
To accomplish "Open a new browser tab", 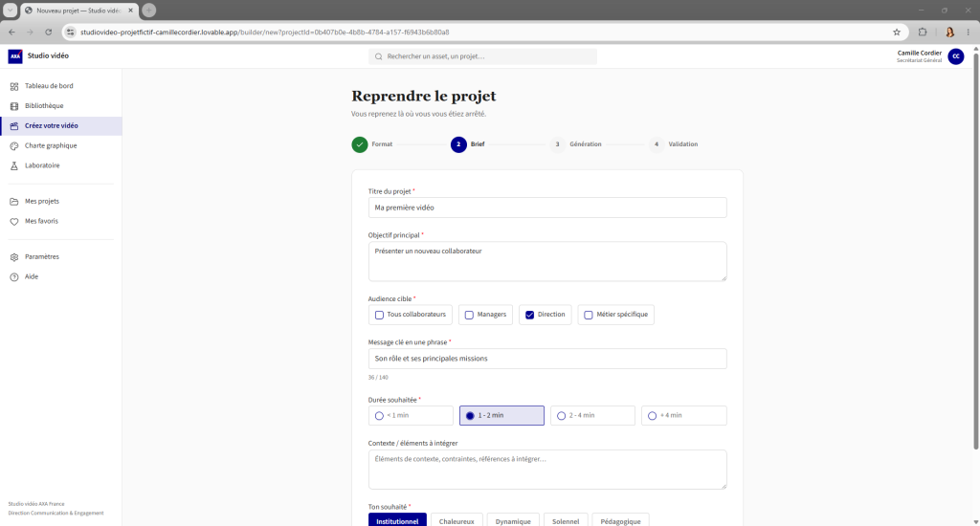I will [148, 11].
